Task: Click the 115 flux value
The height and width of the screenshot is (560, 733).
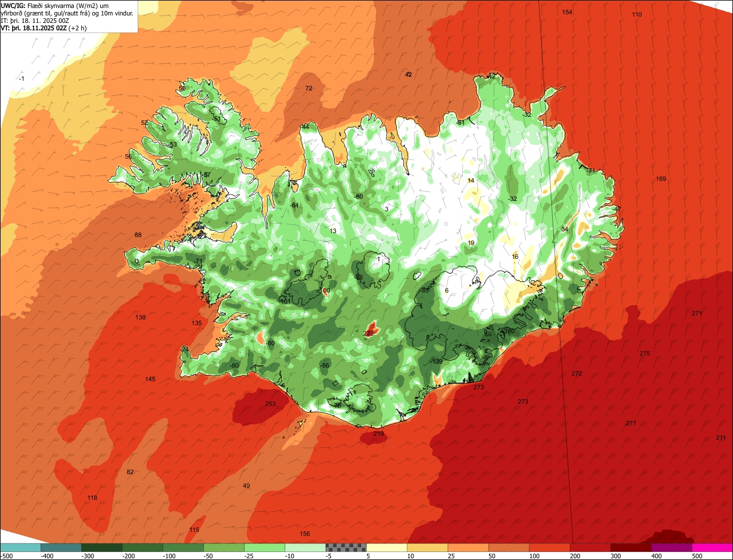Action: (x=194, y=530)
